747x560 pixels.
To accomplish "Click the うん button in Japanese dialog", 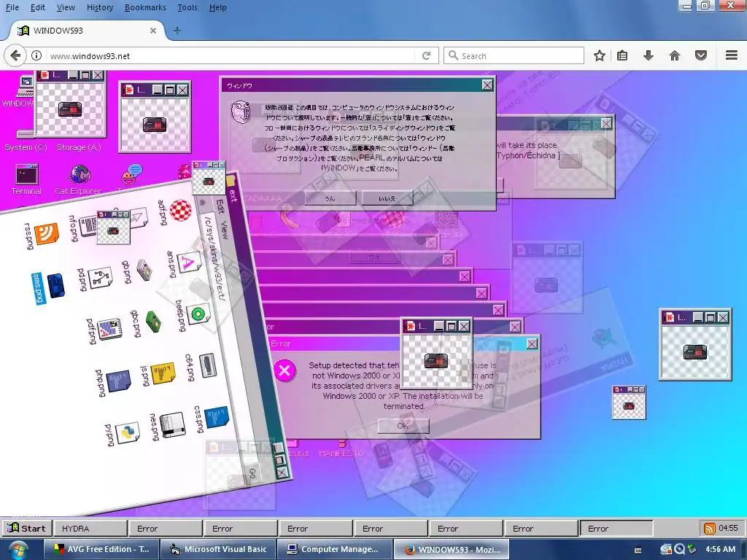I will (x=330, y=198).
